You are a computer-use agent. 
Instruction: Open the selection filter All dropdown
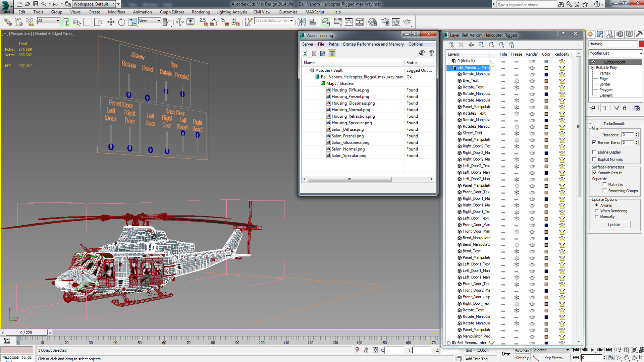click(48, 21)
